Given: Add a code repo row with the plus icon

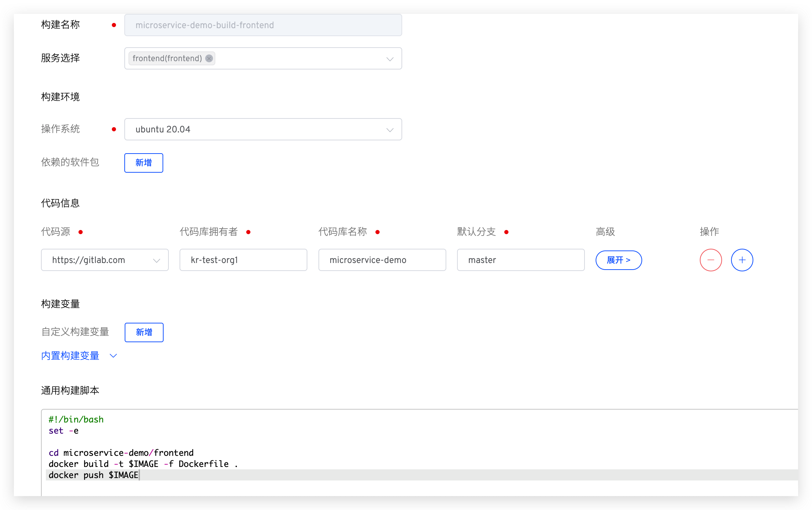Looking at the screenshot, I should click(x=742, y=260).
